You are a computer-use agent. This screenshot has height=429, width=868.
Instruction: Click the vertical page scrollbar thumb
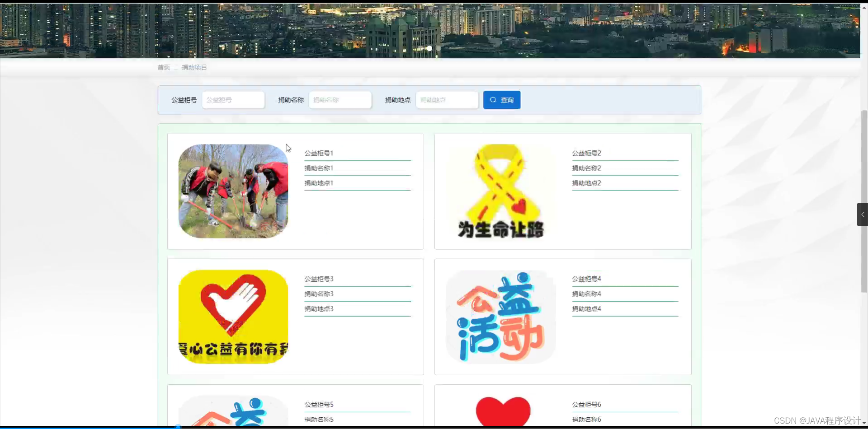(x=864, y=201)
